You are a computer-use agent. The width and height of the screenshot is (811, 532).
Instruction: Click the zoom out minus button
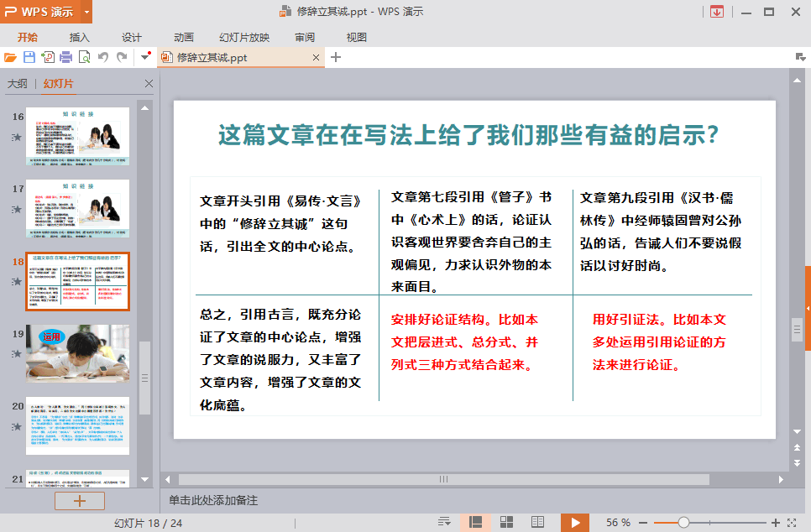[x=644, y=522]
